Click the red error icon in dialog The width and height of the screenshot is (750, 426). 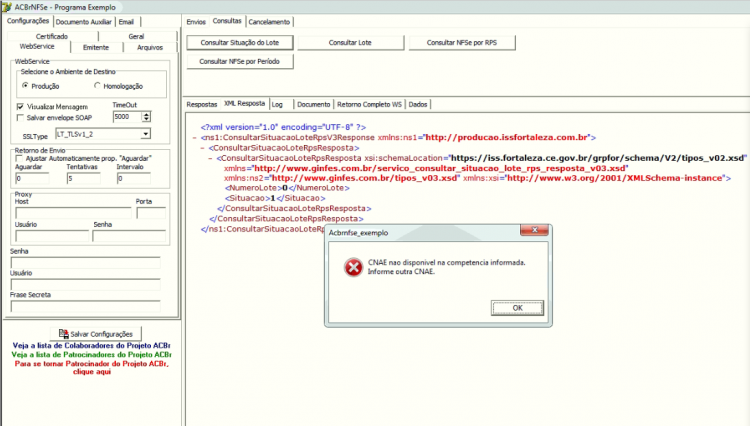tap(353, 267)
